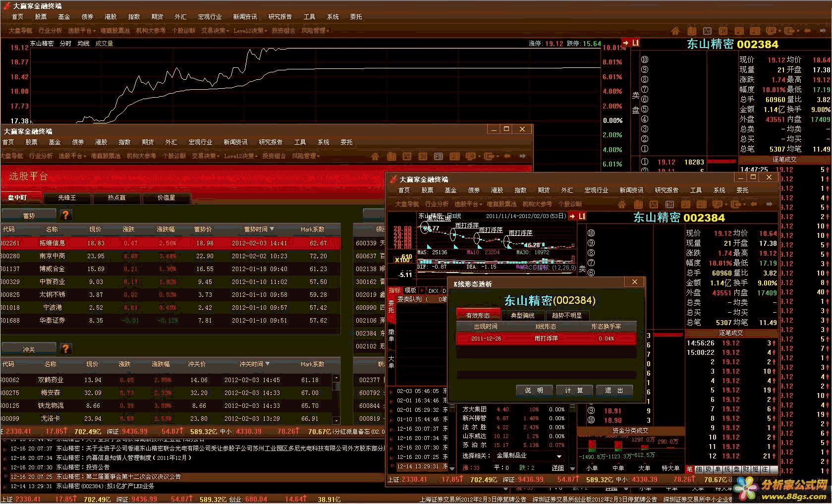Image resolution: width=832 pixels, height=504 pixels.
Task: Click the 退出 button in the dialog
Action: (614, 391)
